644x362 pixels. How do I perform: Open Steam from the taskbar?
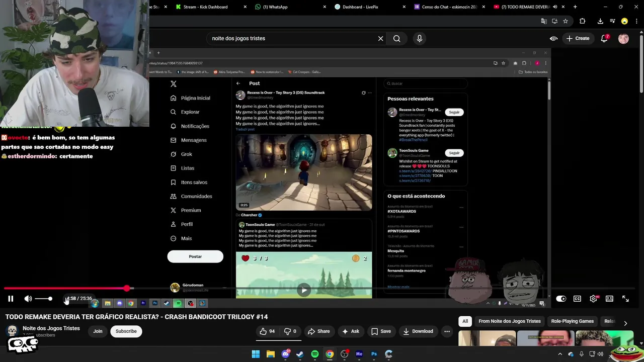(x=300, y=354)
